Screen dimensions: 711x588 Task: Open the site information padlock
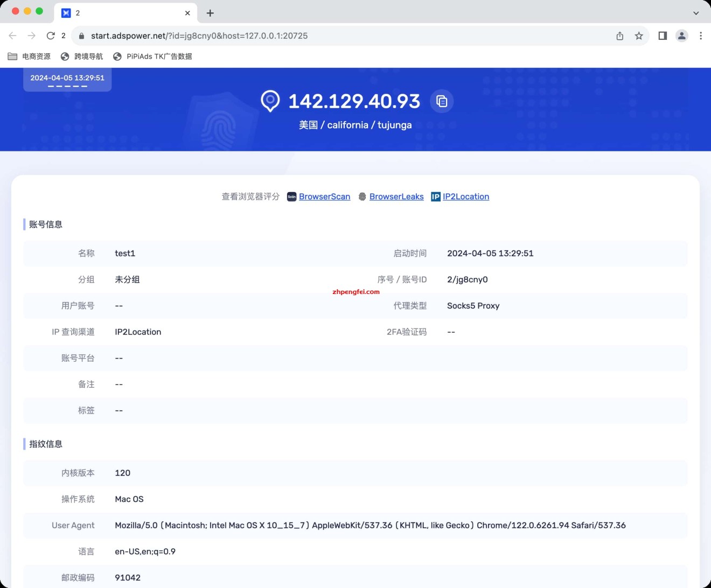point(81,36)
